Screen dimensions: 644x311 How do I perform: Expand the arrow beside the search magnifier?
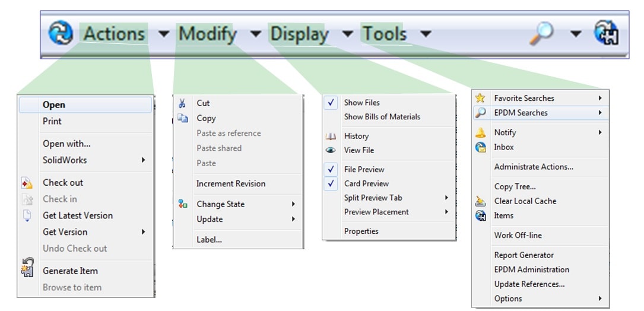pos(576,34)
